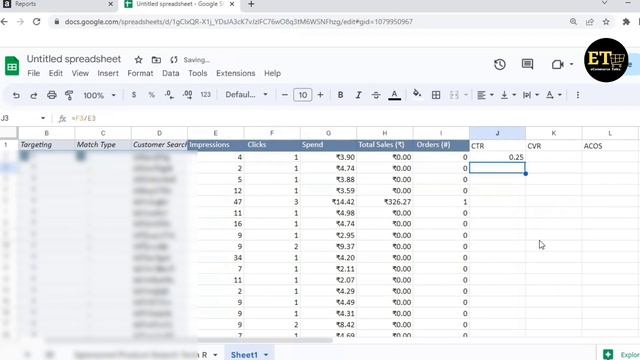This screenshot has width=640, height=360.
Task: Decrease font size minus button
Action: pyautogui.click(x=284, y=95)
